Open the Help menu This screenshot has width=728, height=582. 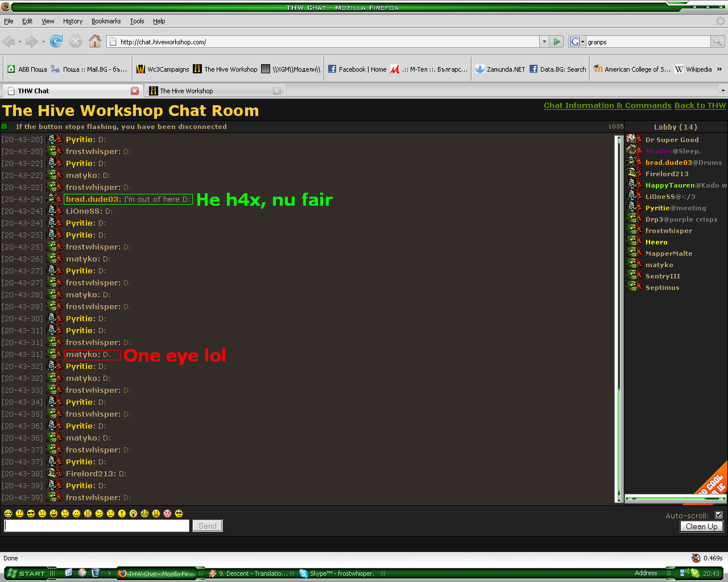click(159, 21)
